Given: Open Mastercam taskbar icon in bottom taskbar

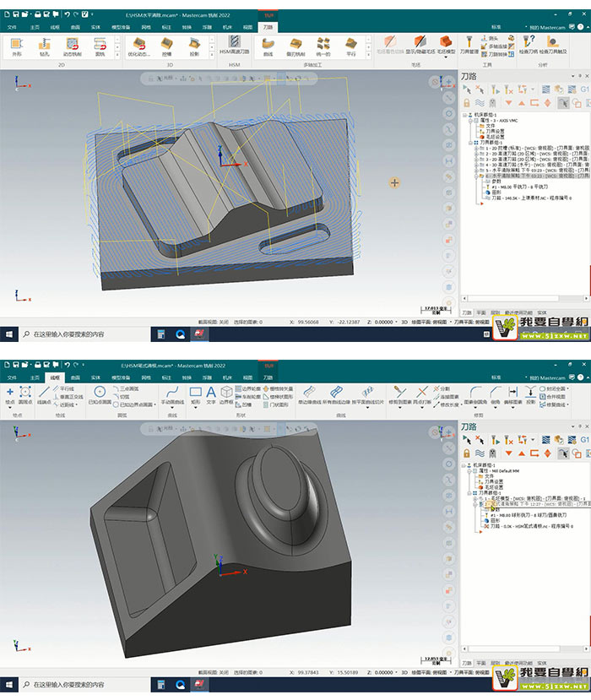Looking at the screenshot, I should (x=199, y=684).
